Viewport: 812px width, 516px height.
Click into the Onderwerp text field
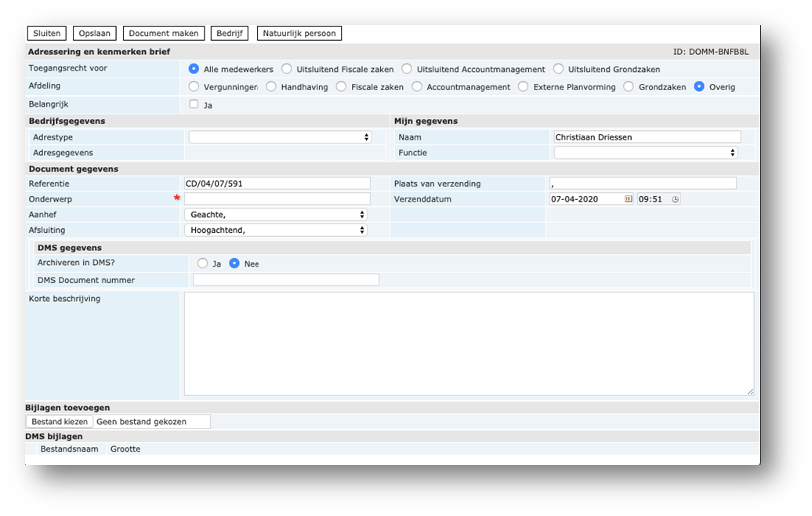click(277, 199)
